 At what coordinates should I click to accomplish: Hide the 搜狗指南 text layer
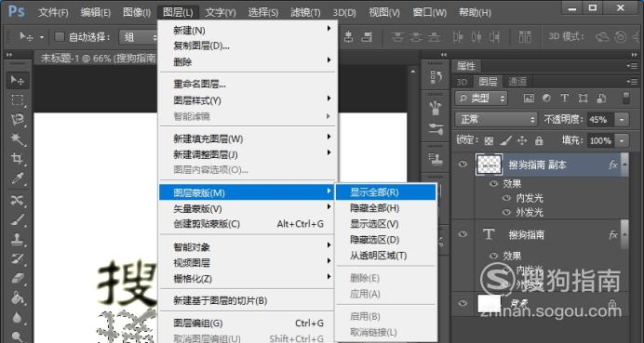(x=463, y=234)
